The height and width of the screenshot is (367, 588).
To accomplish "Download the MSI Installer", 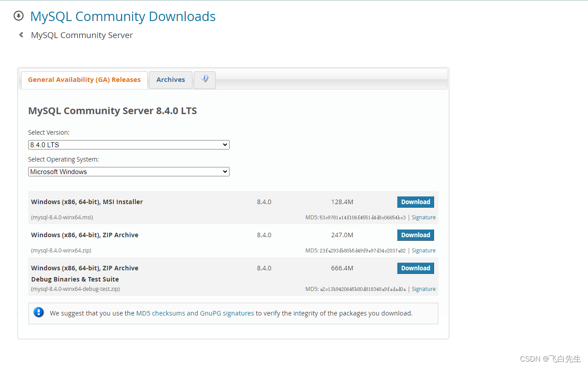I will point(415,202).
